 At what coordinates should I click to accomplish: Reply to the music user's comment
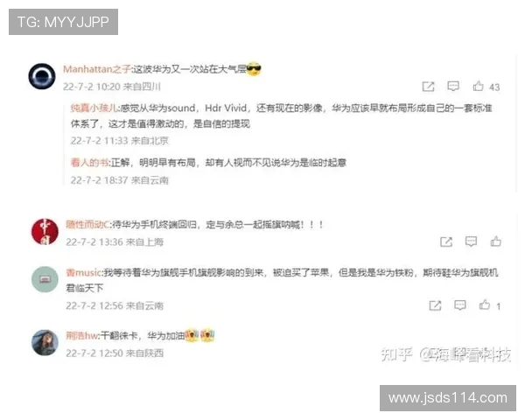(460, 305)
